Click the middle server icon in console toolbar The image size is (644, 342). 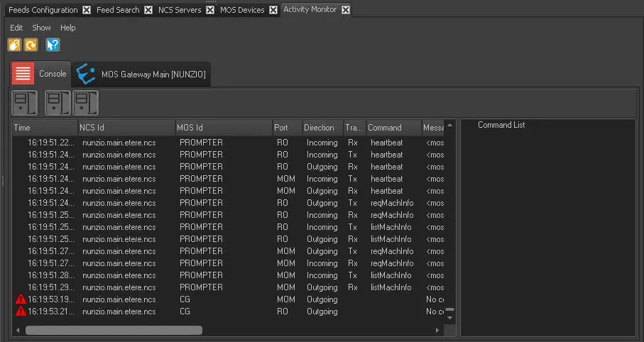tap(57, 103)
